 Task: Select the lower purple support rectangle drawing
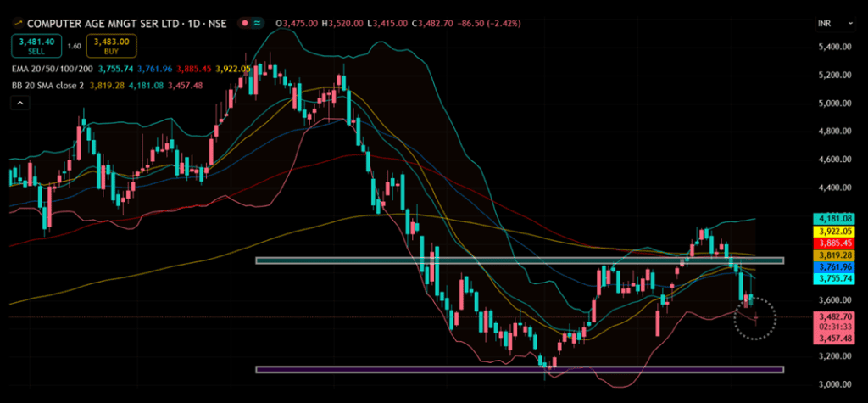(520, 369)
